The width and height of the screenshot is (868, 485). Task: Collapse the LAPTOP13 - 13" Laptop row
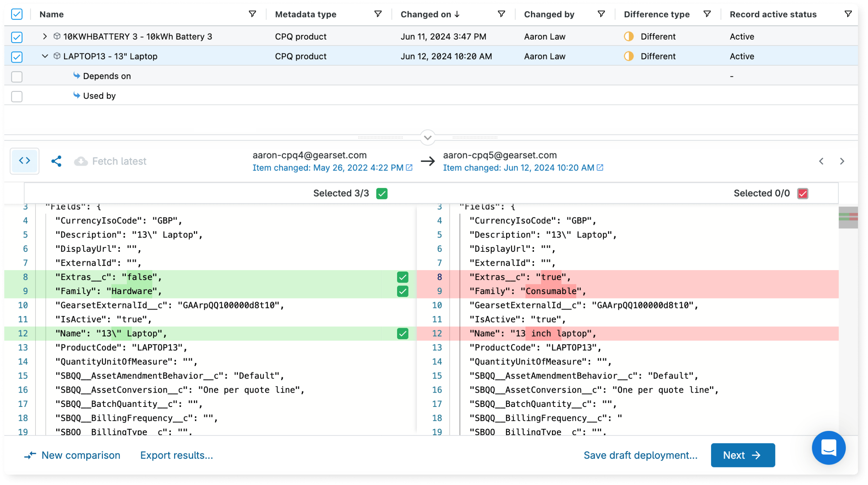(44, 56)
